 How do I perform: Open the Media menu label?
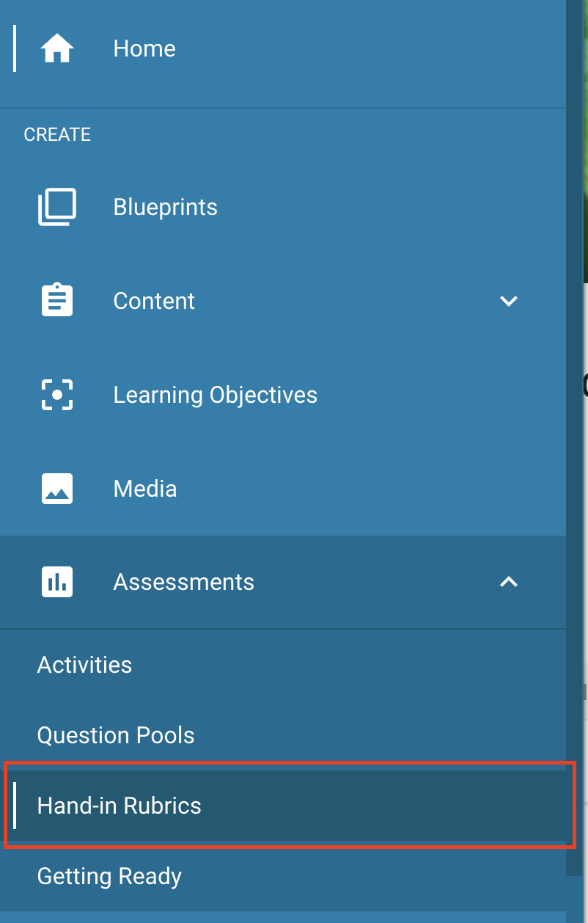pyautogui.click(x=145, y=489)
